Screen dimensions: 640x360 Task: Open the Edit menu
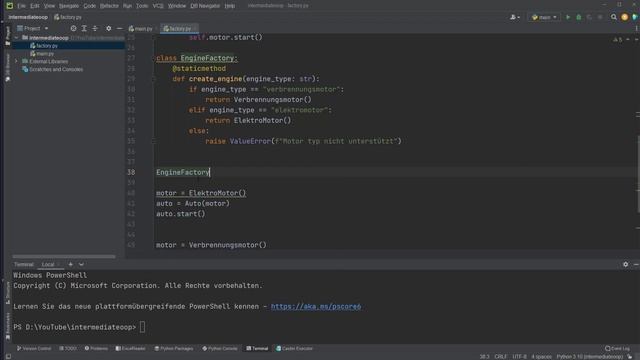click(x=35, y=6)
